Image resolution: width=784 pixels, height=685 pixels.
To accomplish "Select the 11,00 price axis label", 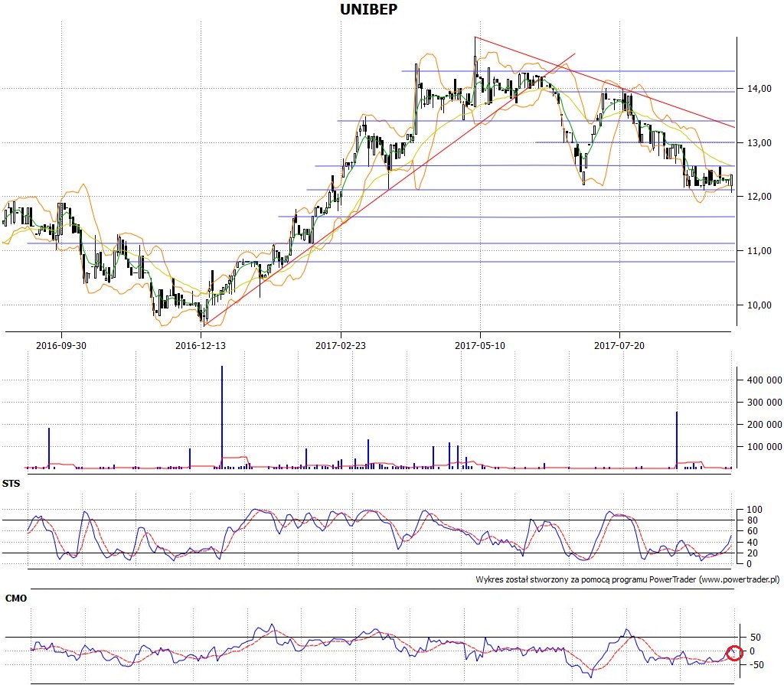I will 759,251.
